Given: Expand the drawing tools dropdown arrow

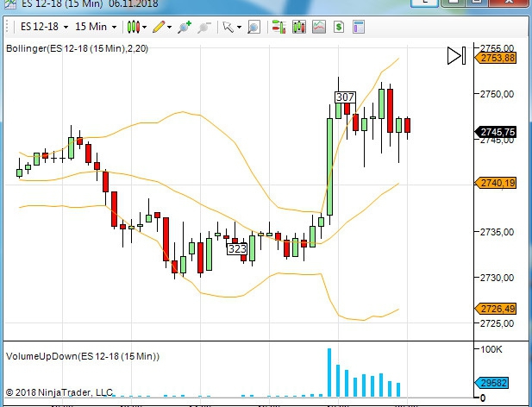Looking at the screenshot, I should 169,27.
